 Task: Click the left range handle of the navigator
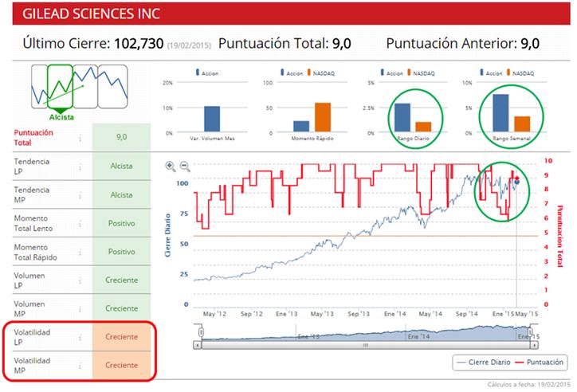[202, 332]
